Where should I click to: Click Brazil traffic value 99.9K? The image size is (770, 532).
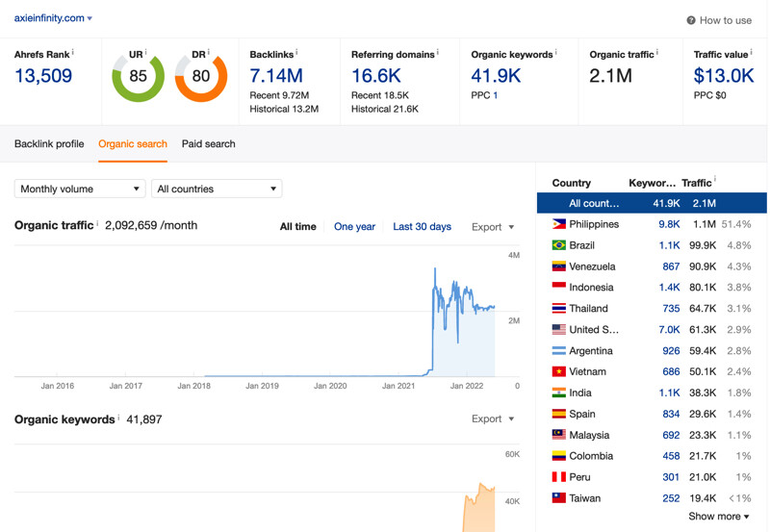click(x=703, y=245)
